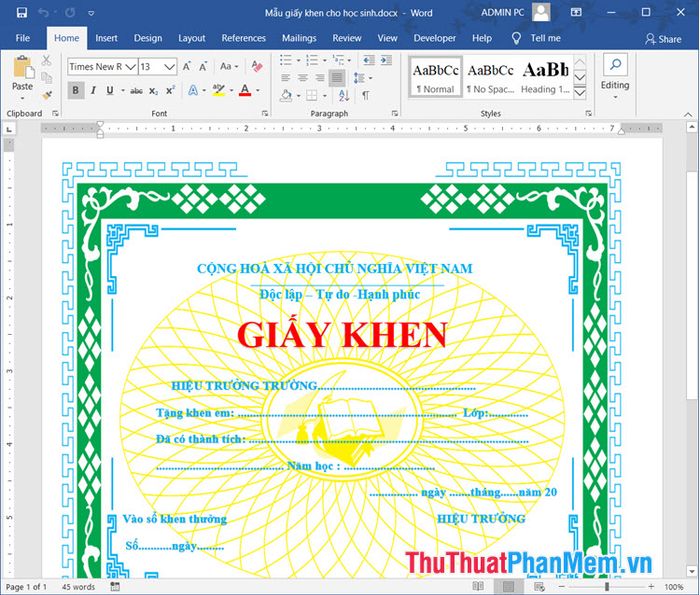Click the 100% zoom level
This screenshot has width=700, height=595.
tap(674, 587)
